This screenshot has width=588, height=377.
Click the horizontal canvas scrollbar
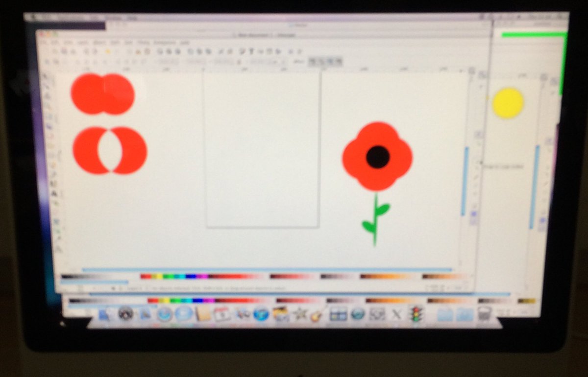click(267, 269)
